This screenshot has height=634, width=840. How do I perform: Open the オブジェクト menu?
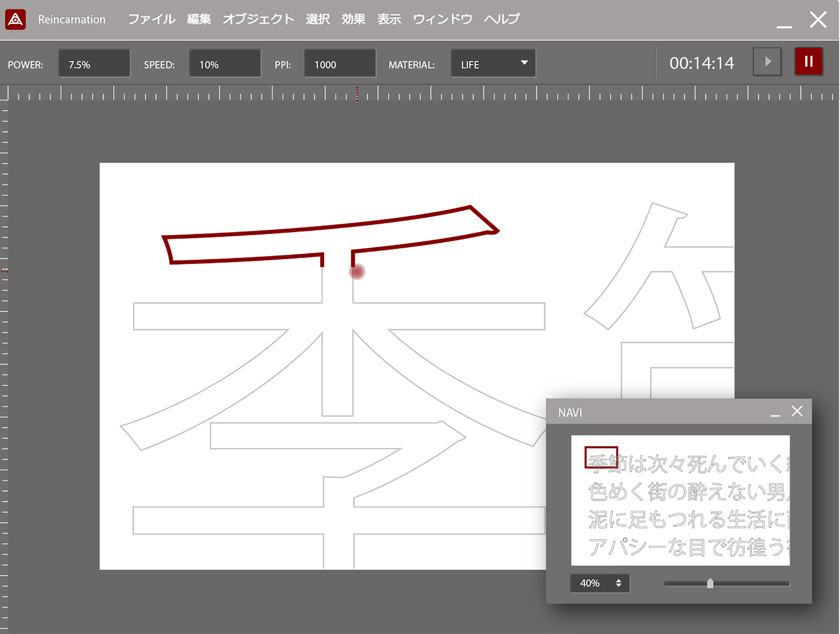pyautogui.click(x=258, y=19)
